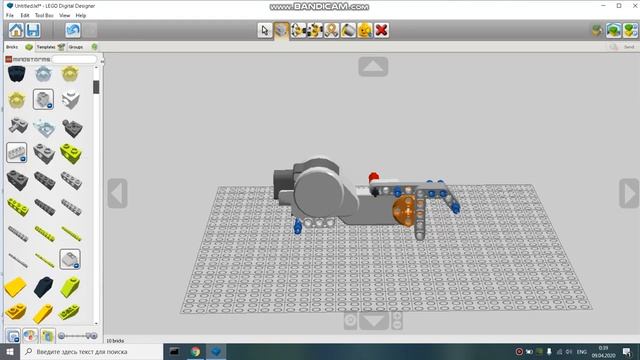Screen dimensions: 640x360
Task: Expand the light gray Technic beam category
Action: click(x=17, y=153)
